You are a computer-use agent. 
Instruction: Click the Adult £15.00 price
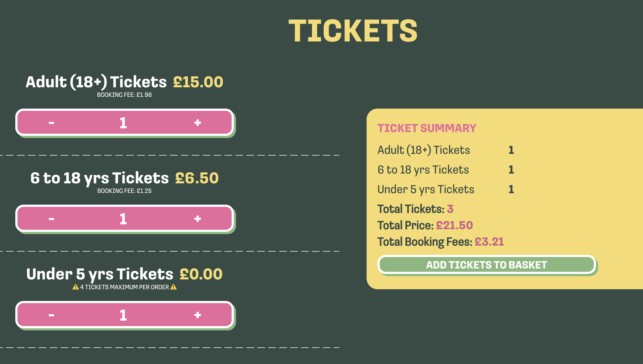pyautogui.click(x=198, y=82)
